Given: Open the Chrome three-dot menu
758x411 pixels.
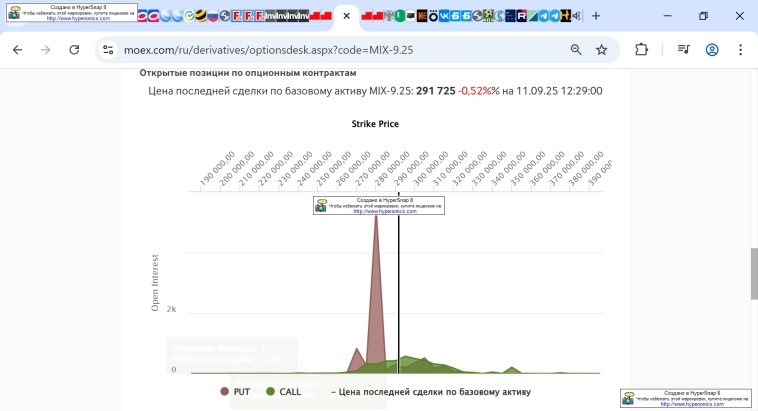Looking at the screenshot, I should [x=740, y=49].
